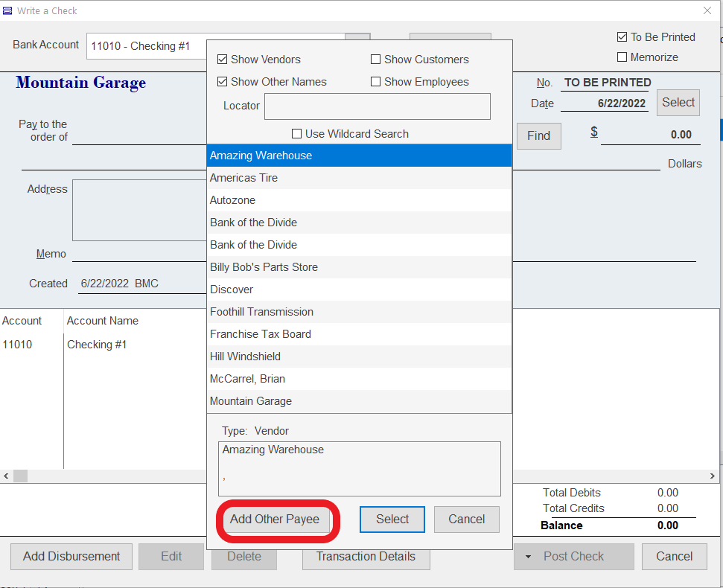The height and width of the screenshot is (588, 723).
Task: Click inside the Locator search field
Action: [x=377, y=106]
